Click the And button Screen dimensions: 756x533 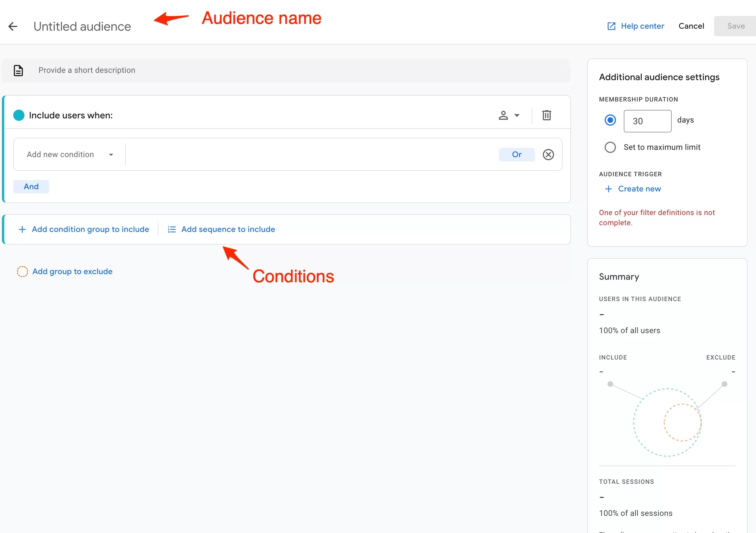pos(31,187)
